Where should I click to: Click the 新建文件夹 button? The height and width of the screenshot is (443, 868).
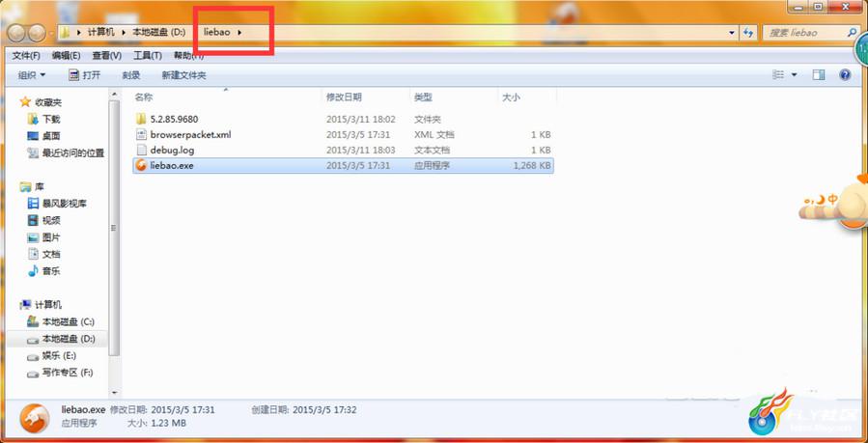pos(183,75)
